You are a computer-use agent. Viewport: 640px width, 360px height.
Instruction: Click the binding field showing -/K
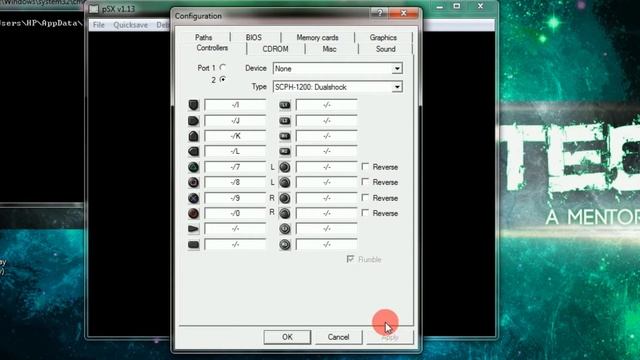(235, 136)
